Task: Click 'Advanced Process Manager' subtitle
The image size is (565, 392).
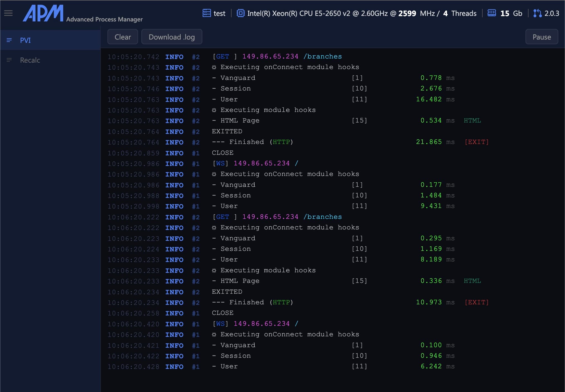Action: pyautogui.click(x=104, y=19)
